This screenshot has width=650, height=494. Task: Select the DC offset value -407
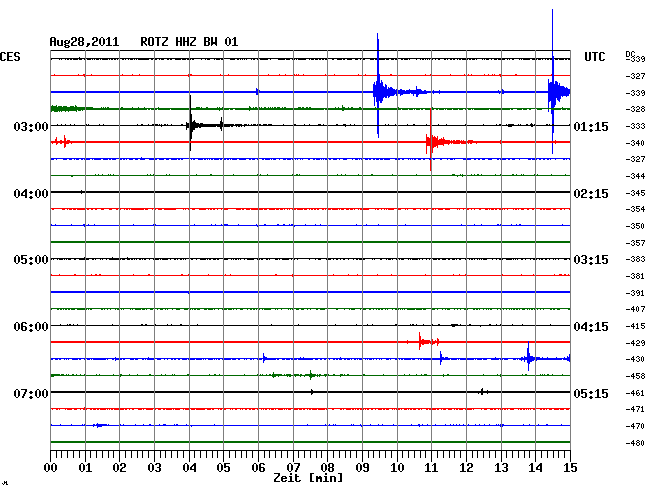(x=635, y=309)
